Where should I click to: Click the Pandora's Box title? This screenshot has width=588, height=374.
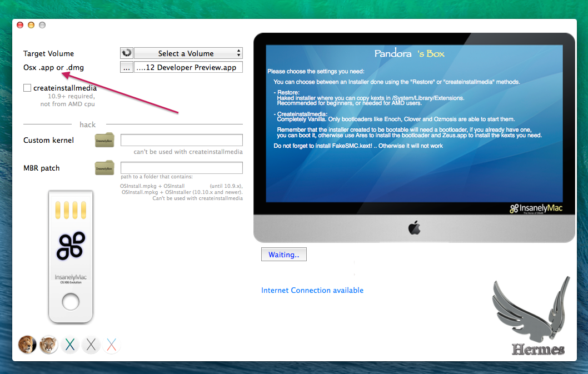[x=410, y=54]
